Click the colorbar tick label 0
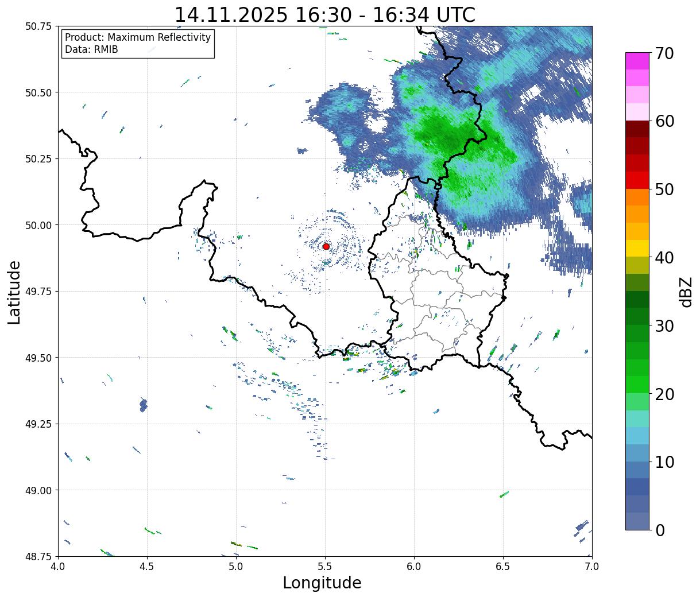 point(660,530)
